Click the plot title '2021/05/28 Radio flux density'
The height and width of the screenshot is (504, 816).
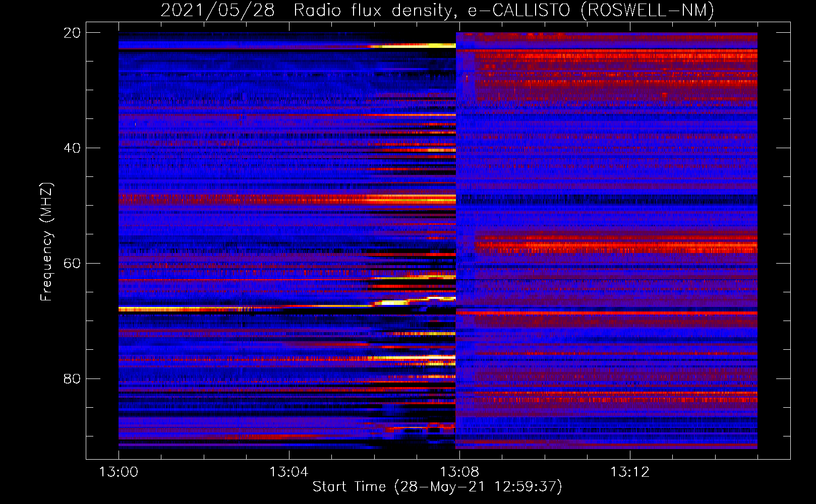tap(309, 11)
